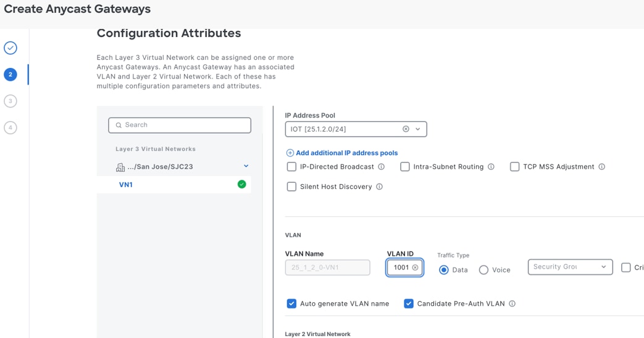Image resolution: width=644 pixels, height=338 pixels.
Task: Collapse the San Jose/SJC23 site node
Action: (x=246, y=166)
